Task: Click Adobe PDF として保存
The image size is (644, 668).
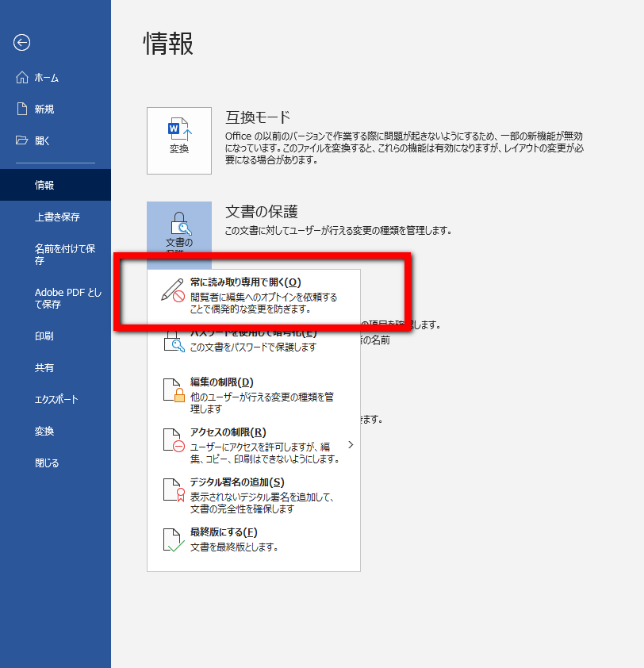Action: point(68,298)
